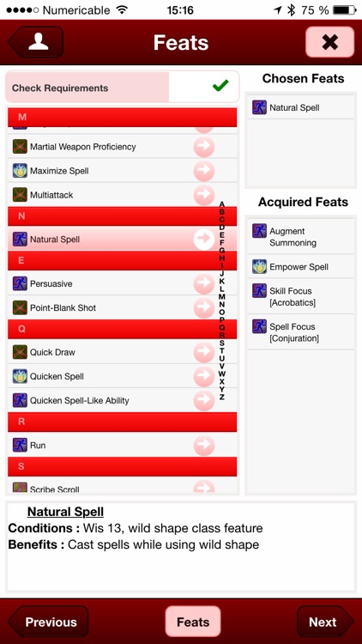Screen dimensions: 362x644
Task: Tap the character profile icon in header
Action: pyautogui.click(x=36, y=42)
